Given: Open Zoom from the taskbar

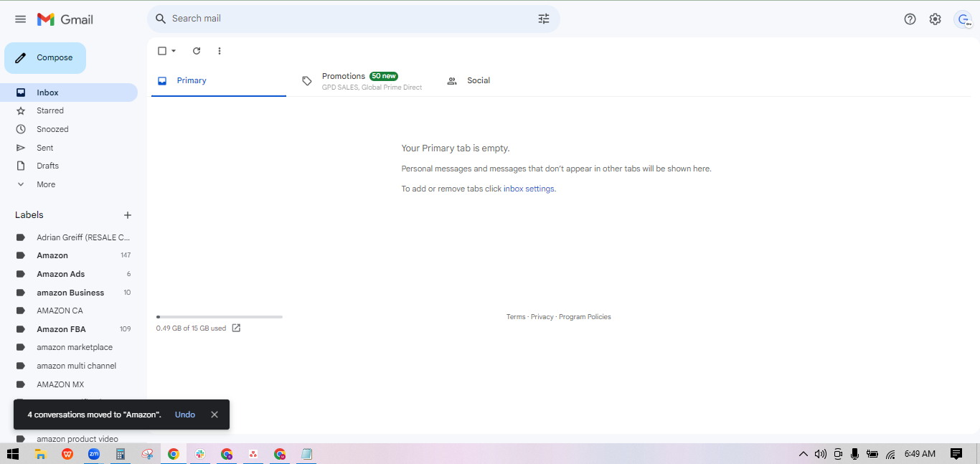Looking at the screenshot, I should coord(94,454).
